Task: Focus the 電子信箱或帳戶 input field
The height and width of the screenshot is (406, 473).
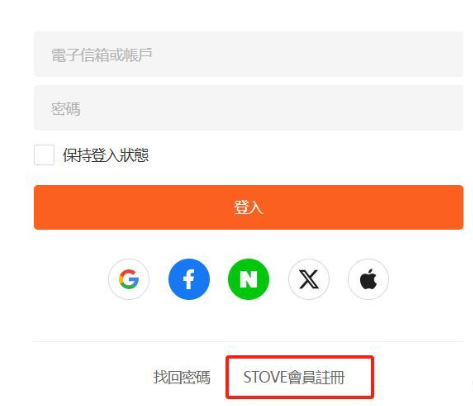Action: click(x=249, y=54)
